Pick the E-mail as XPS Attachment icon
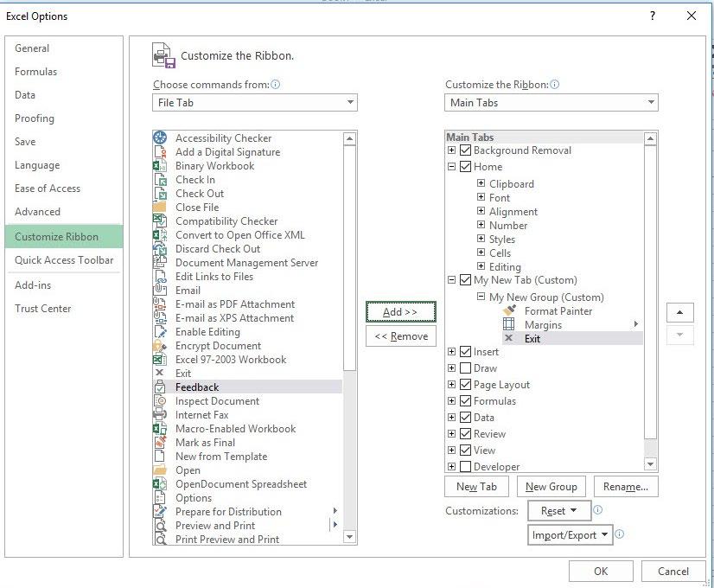This screenshot has height=588, width=714. tap(160, 317)
